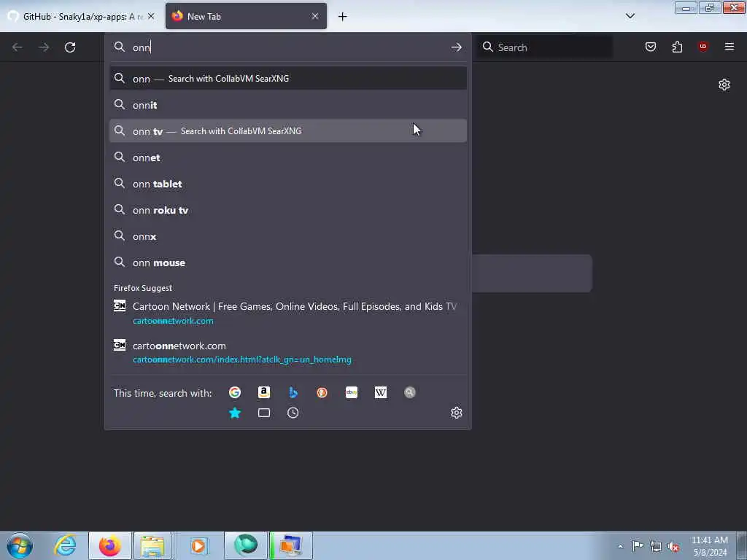Close the New Tab tab
Image resolution: width=747 pixels, height=560 pixels.
coord(315,17)
